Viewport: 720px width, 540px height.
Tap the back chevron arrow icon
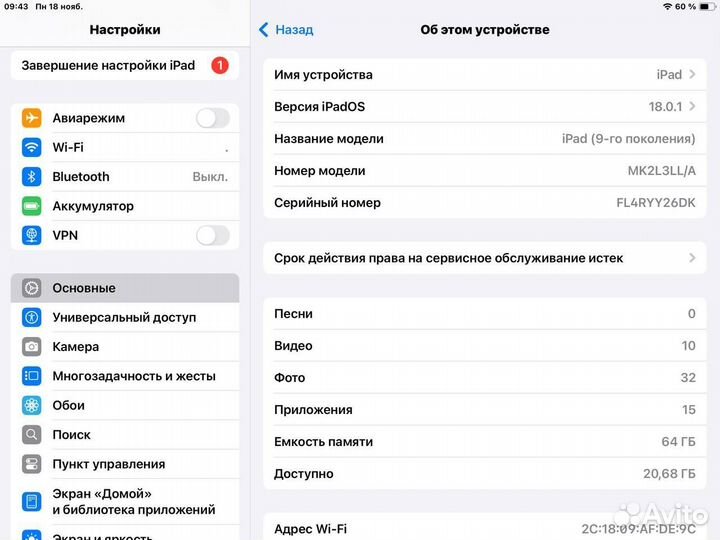pos(264,30)
